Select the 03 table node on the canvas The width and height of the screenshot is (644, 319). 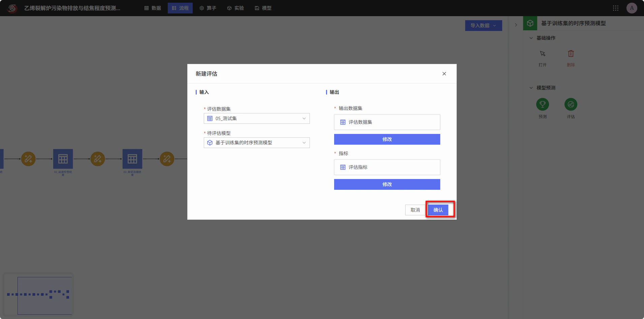132,159
